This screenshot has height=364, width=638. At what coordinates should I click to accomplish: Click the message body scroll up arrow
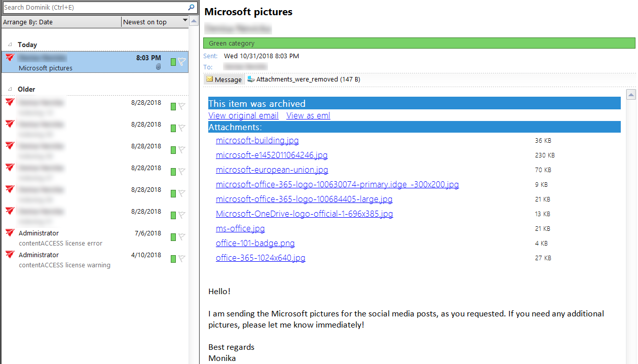coord(631,94)
